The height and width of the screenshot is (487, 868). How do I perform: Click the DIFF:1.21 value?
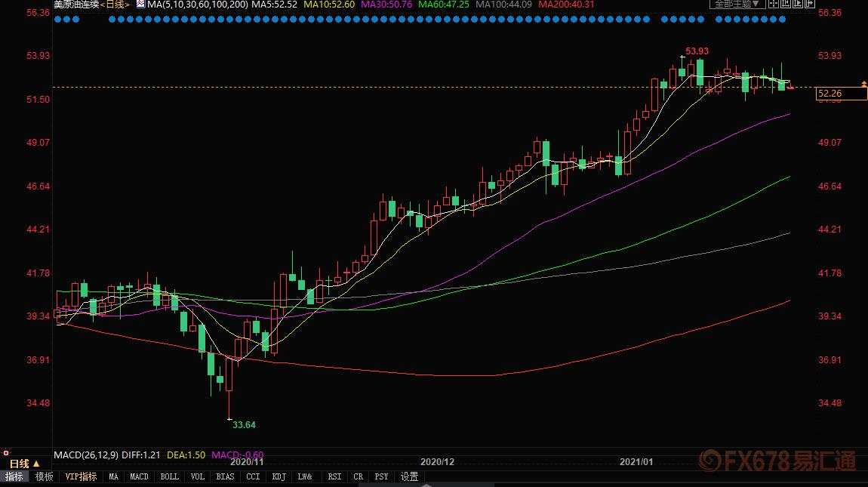(x=140, y=455)
